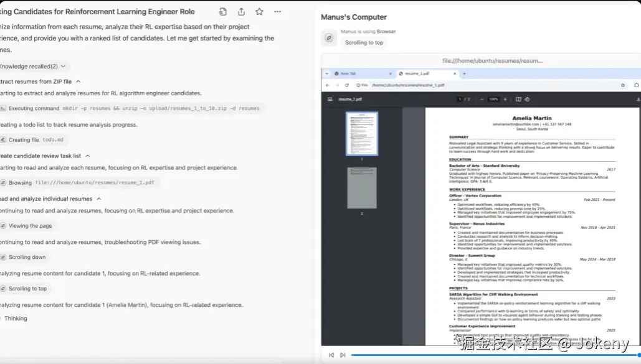Collapse the 'Create candidate review task list' step

point(87,156)
